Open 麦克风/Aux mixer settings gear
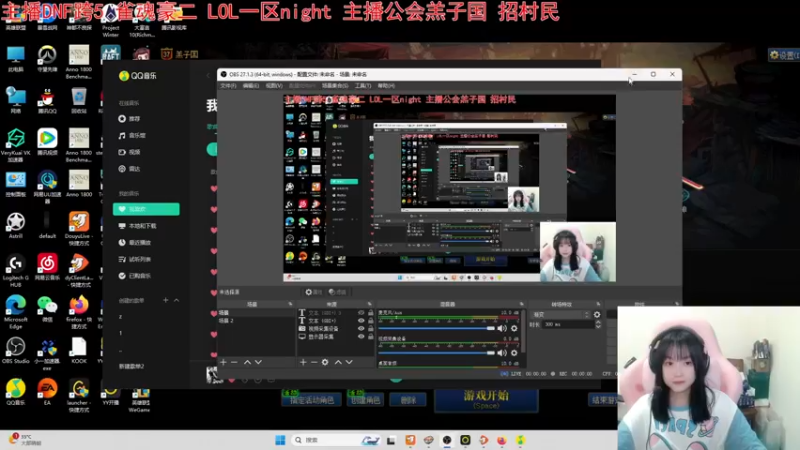Image resolution: width=800 pixels, height=450 pixels. point(514,328)
